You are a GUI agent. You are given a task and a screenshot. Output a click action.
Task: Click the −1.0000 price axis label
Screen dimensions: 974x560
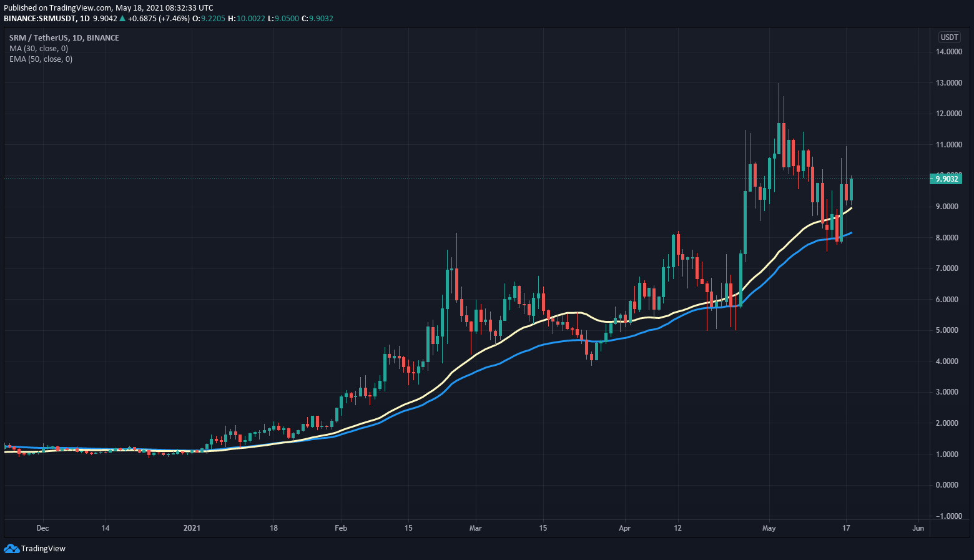(x=948, y=516)
